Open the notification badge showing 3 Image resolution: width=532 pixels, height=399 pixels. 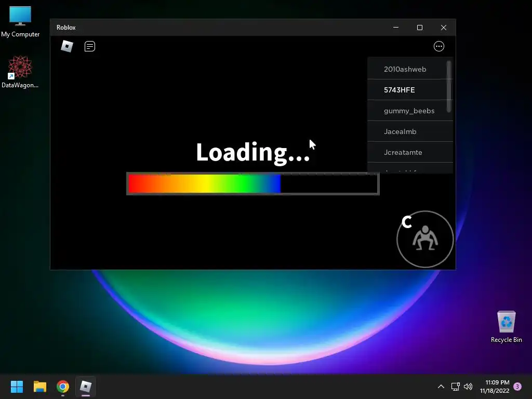coord(517,387)
